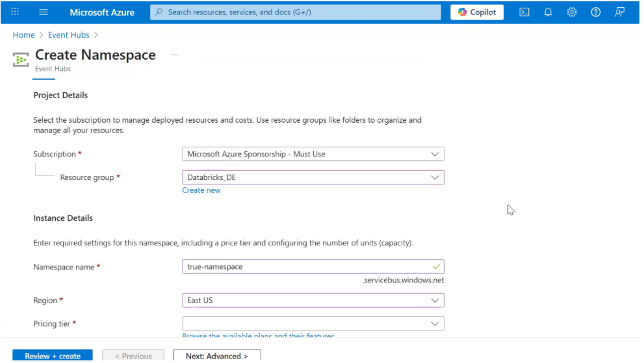Viewport: 644px width, 363px height.
Task: Click Next: Advanced button
Action: [216, 356]
